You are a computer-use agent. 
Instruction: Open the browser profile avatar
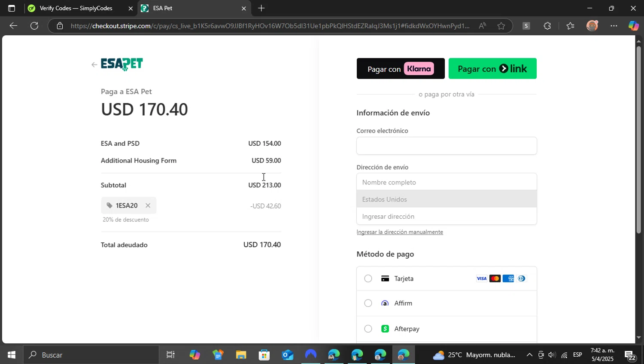point(592,26)
